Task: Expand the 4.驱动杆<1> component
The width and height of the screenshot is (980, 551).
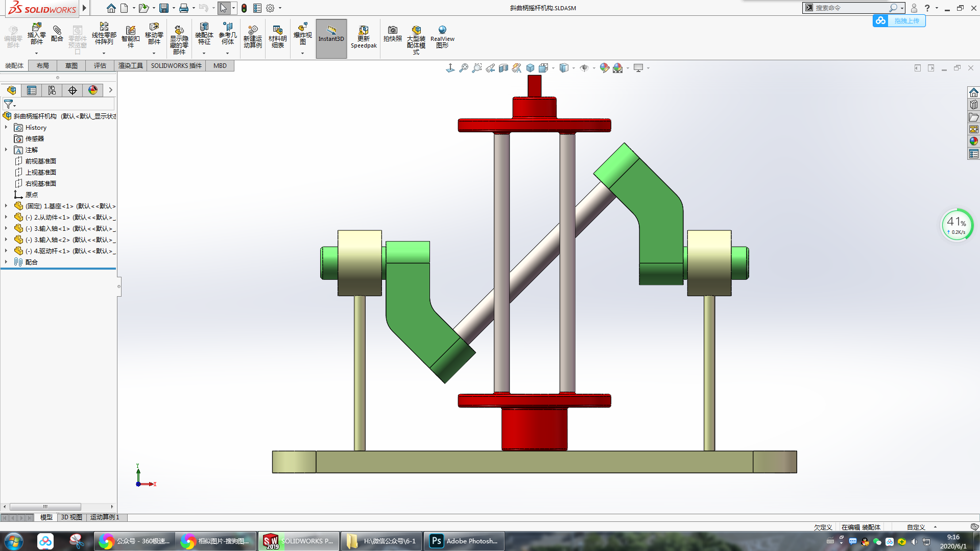Action: pos(6,251)
